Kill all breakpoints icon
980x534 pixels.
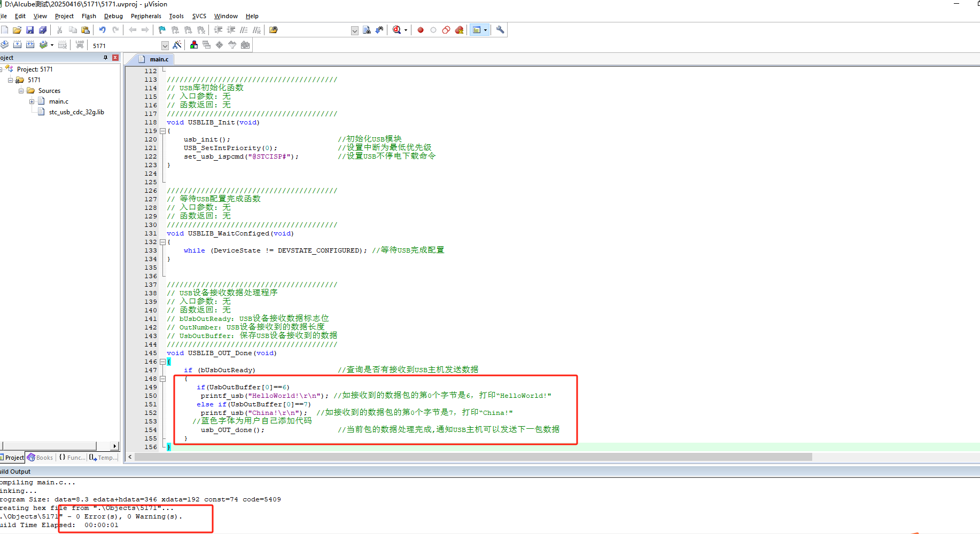(x=459, y=30)
